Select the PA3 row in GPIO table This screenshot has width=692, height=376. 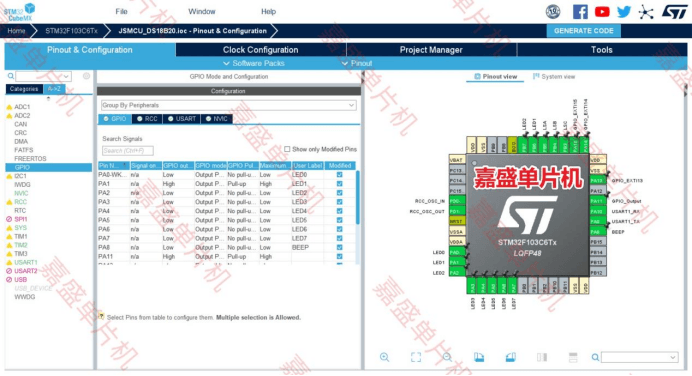[226, 202]
